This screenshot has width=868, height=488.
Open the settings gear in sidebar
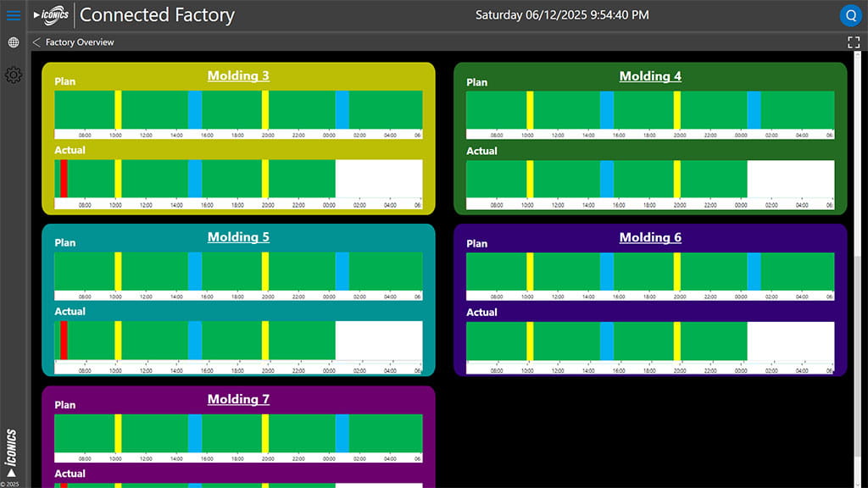click(x=14, y=75)
